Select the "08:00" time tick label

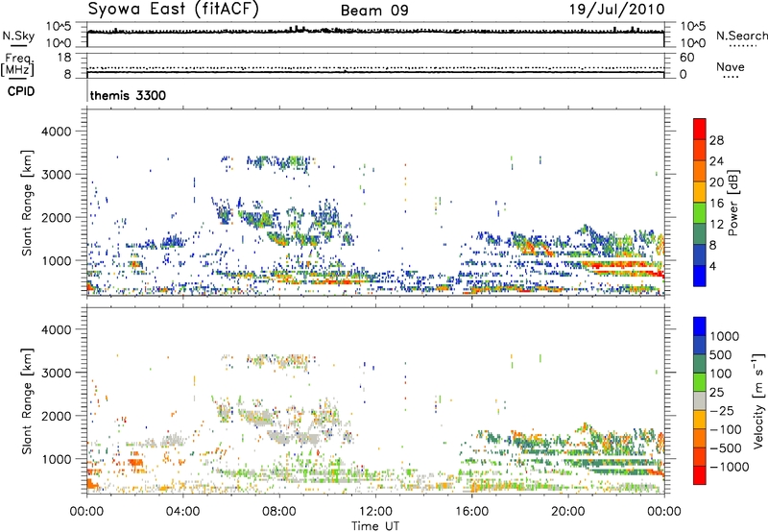278,512
